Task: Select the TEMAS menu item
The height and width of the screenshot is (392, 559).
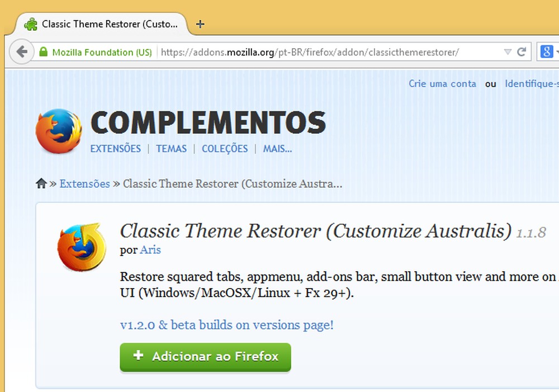Action: [x=171, y=149]
